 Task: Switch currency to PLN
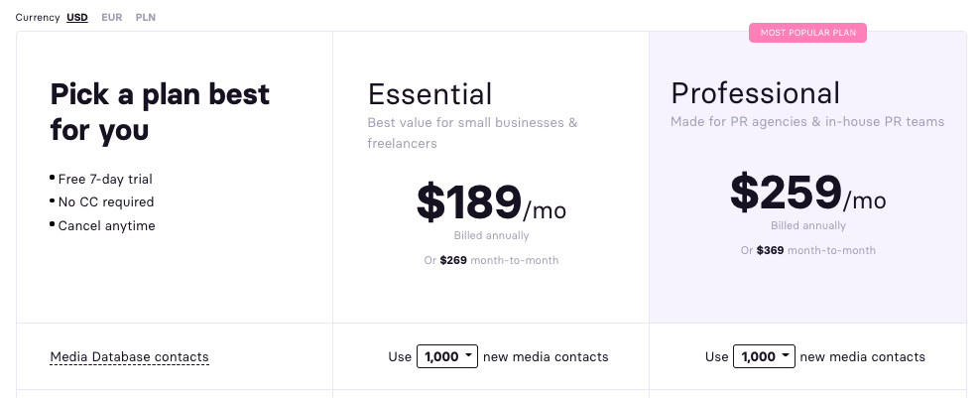[146, 18]
